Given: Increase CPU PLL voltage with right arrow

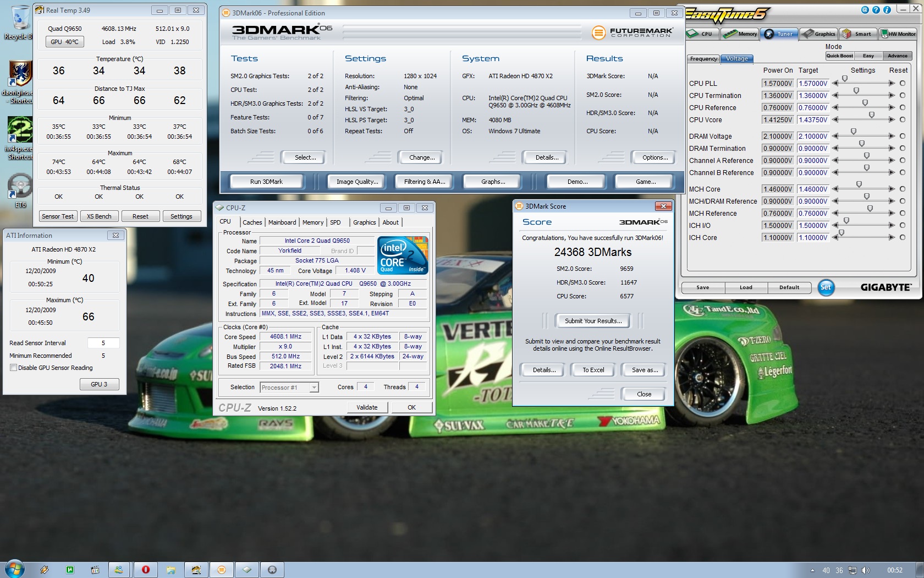Looking at the screenshot, I should [x=892, y=84].
